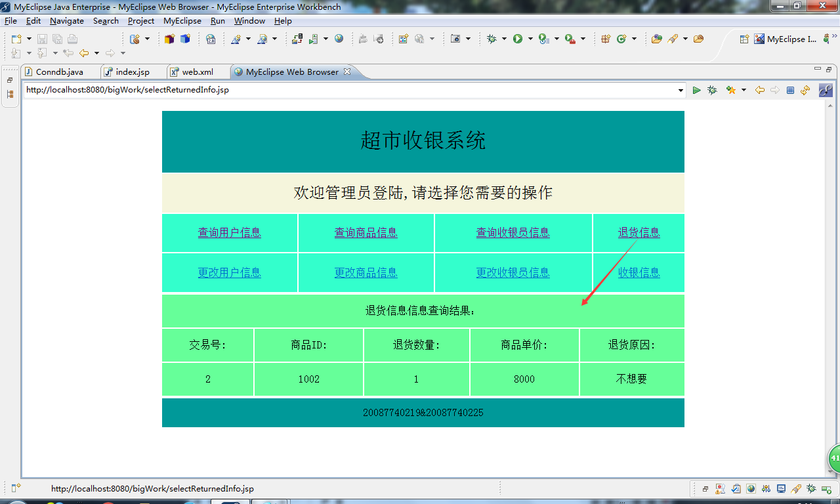The height and width of the screenshot is (504, 840).
Task: Click the camera snapshot icon in the toolbar
Action: (x=455, y=39)
